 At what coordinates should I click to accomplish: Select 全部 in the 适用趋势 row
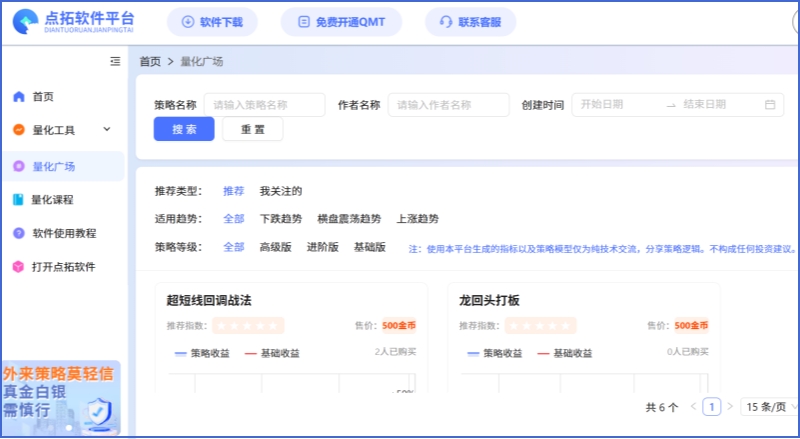click(234, 219)
